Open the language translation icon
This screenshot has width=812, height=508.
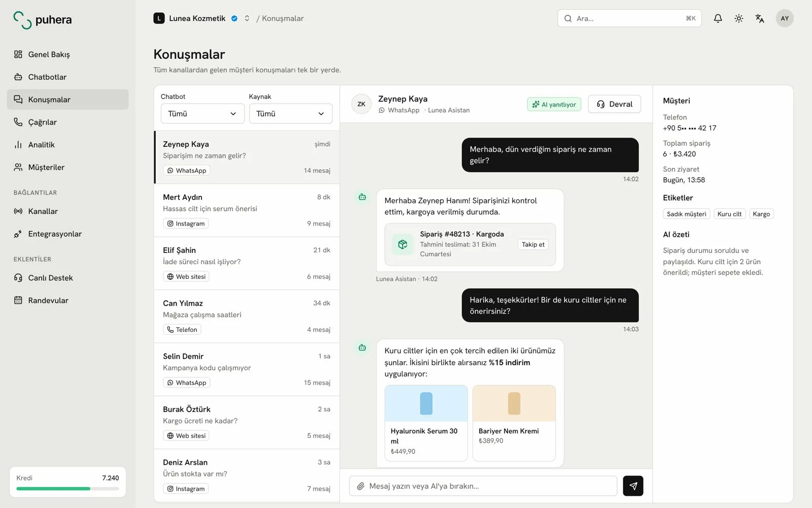pyautogui.click(x=759, y=18)
